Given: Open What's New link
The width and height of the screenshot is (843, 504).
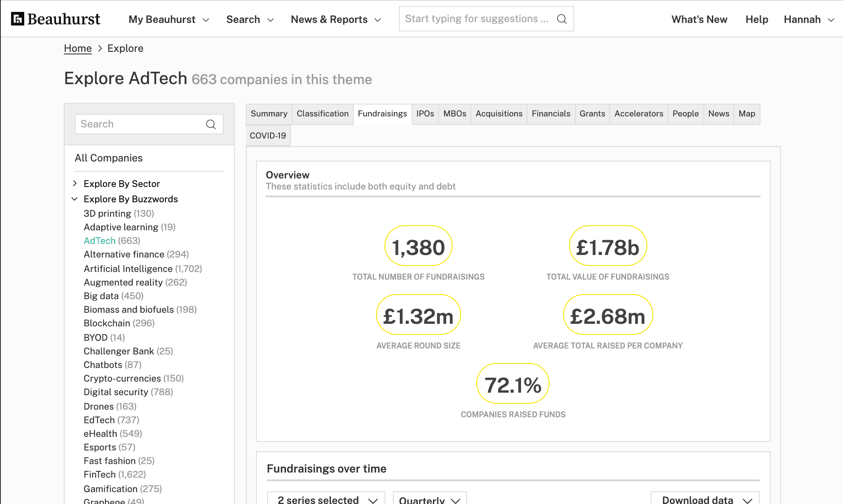Looking at the screenshot, I should 699,19.
